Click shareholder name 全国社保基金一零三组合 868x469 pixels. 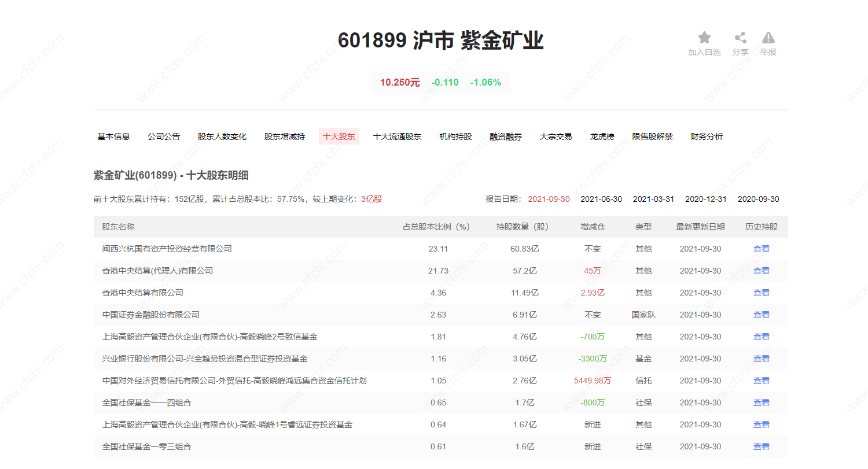(x=146, y=446)
